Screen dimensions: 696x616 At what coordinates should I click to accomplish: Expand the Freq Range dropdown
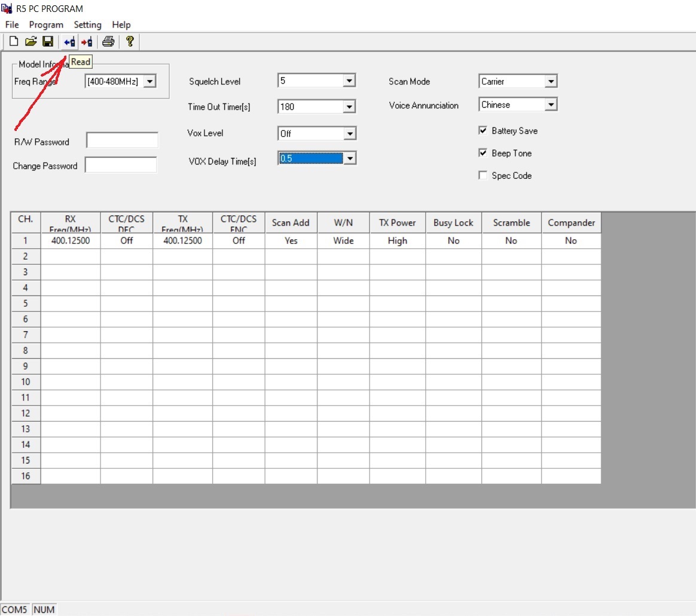pos(150,81)
